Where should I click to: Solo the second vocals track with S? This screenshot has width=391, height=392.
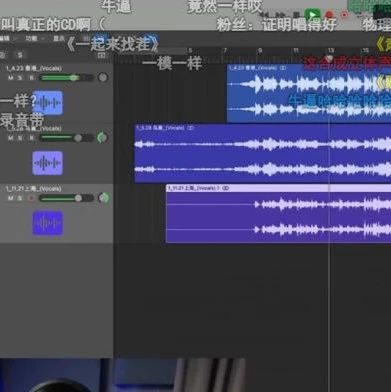click(x=20, y=138)
